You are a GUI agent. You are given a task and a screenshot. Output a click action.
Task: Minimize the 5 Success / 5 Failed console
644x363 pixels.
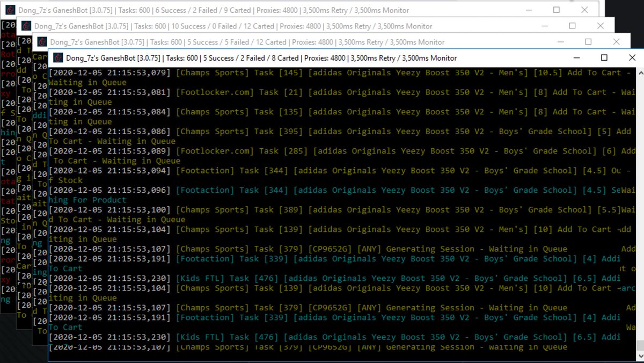click(560, 41)
